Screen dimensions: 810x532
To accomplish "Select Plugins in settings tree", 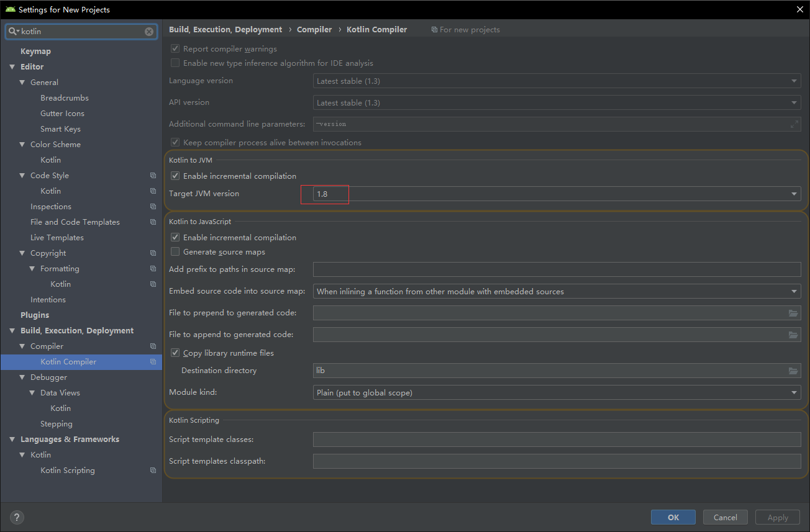I will pos(35,315).
